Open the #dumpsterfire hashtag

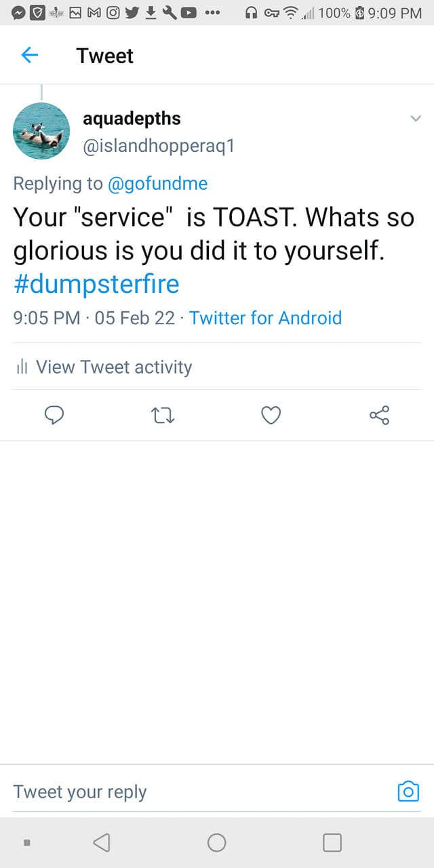tap(96, 283)
